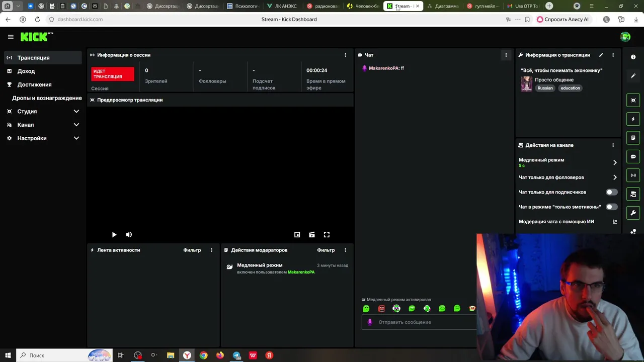
Task: Open File Explorer from taskbar
Action: click(171, 355)
